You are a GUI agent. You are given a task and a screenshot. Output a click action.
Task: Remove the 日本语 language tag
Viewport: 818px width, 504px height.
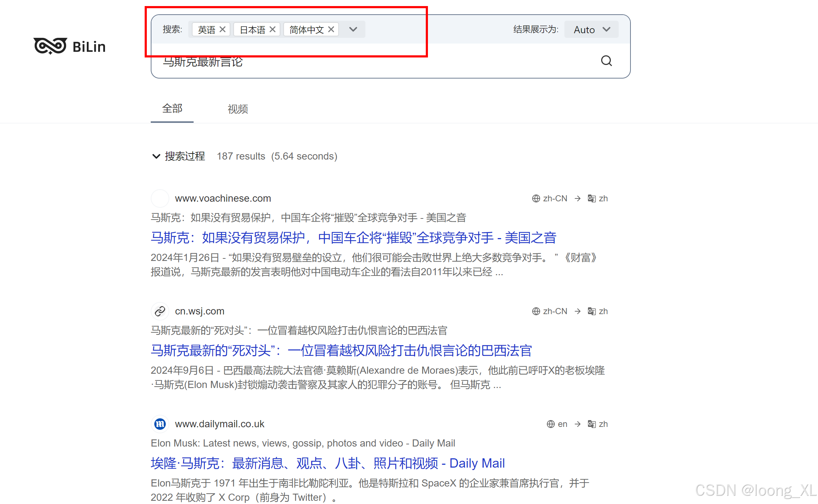[x=273, y=29]
